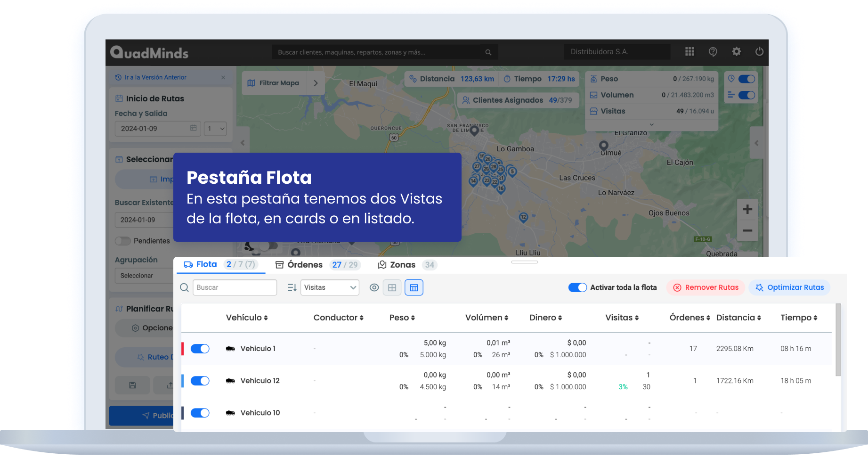This screenshot has height=458, width=868.
Task: Click the Filtrar Mapa icon button
Action: (251, 83)
